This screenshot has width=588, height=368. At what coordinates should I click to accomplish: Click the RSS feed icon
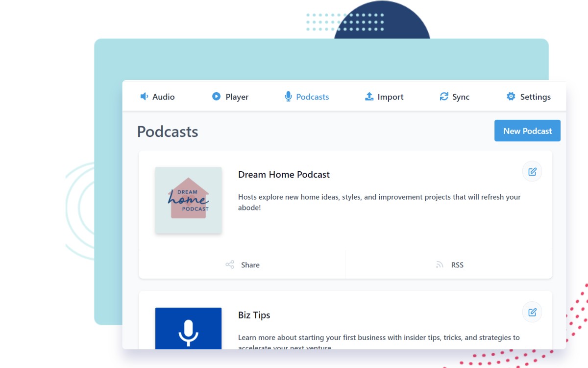[440, 265]
